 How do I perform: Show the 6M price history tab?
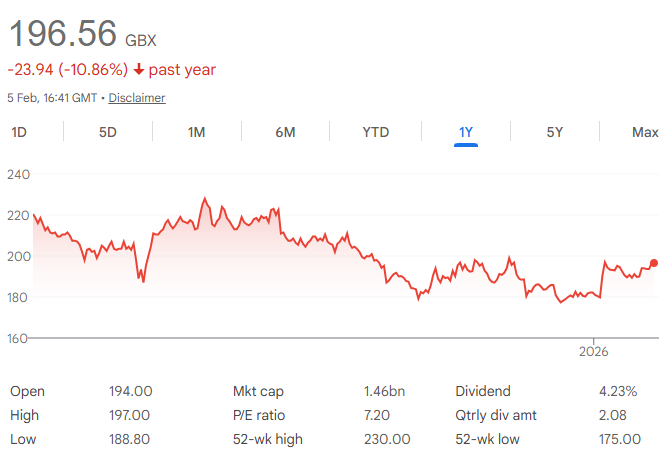[286, 132]
